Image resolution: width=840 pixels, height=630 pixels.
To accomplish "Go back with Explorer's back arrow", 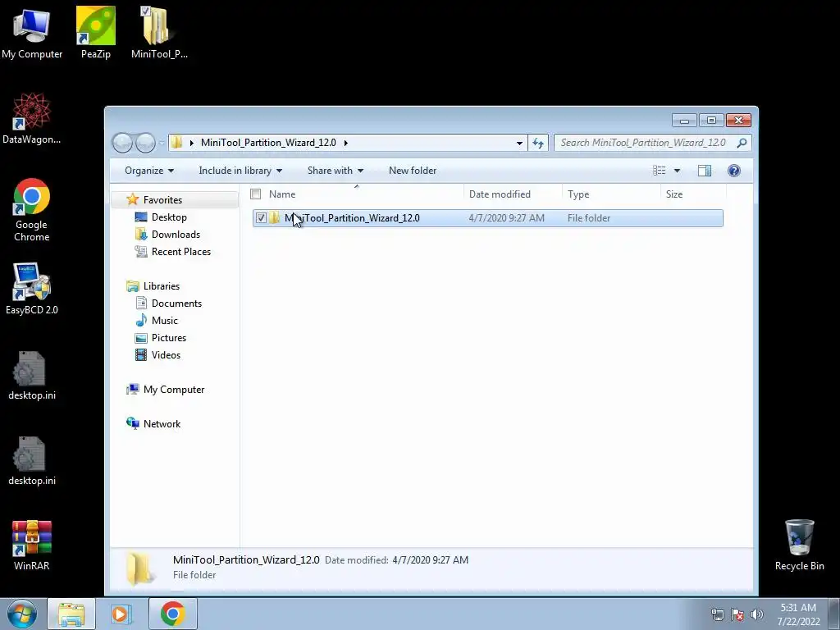I will tap(123, 143).
